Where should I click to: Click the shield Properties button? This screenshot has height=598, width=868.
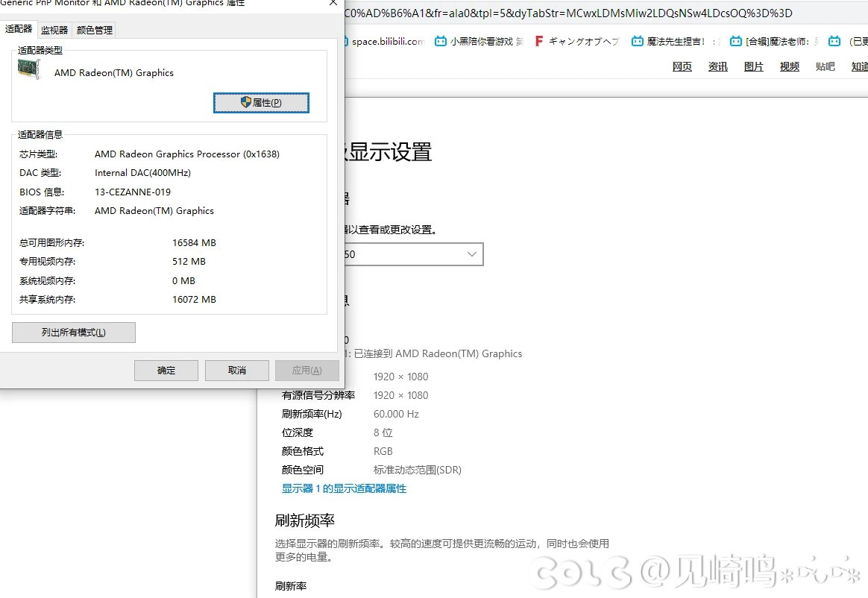coord(261,102)
